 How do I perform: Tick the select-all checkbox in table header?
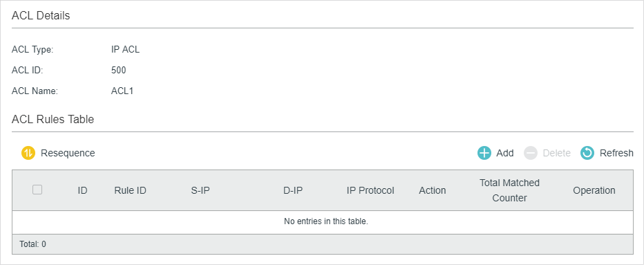37,190
